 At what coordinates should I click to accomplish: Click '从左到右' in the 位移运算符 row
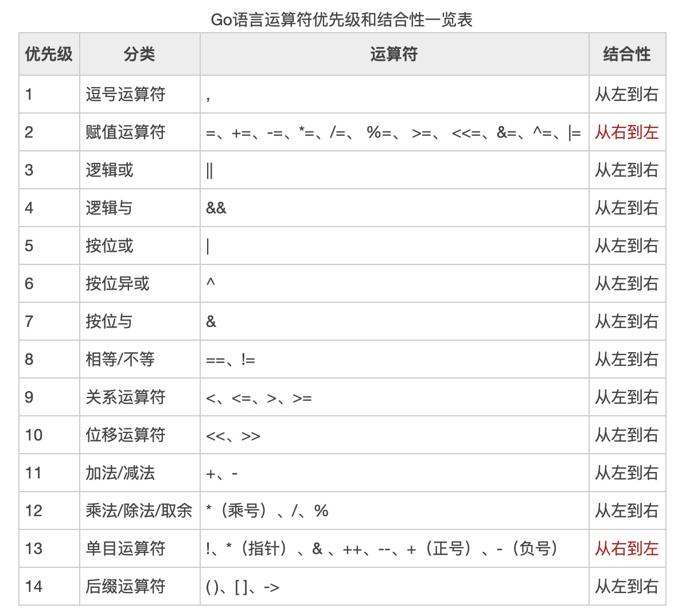(627, 435)
